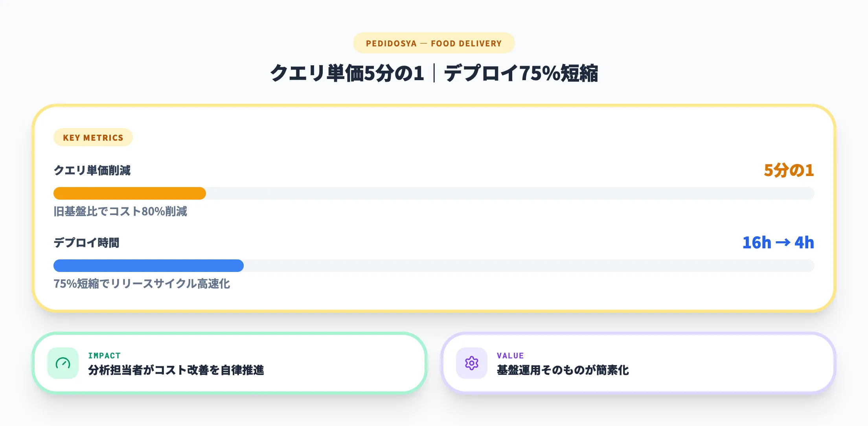The width and height of the screenshot is (868, 426).
Task: Click the PEDIDOSYA — FOOD DELIVERY badge
Action: [434, 43]
